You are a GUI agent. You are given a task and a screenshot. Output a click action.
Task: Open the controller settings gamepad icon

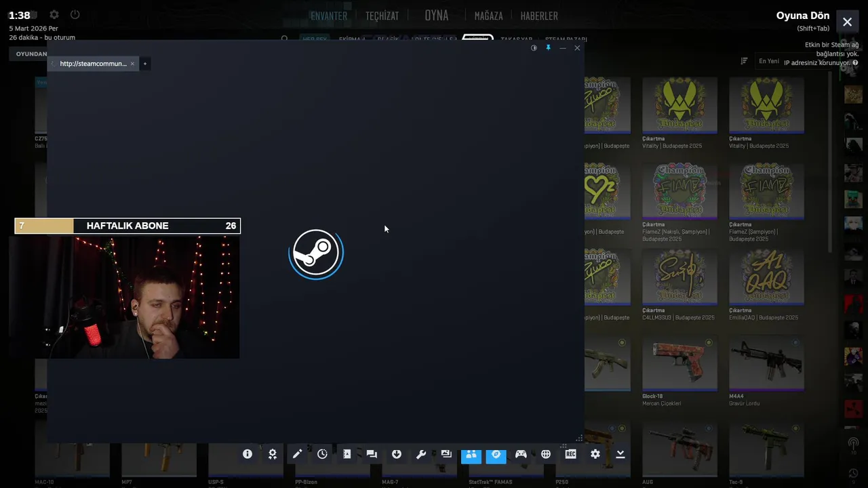click(x=521, y=454)
